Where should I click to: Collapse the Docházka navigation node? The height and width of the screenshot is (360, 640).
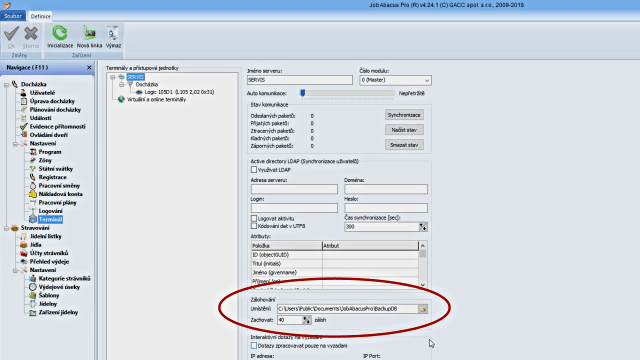(x=7, y=84)
